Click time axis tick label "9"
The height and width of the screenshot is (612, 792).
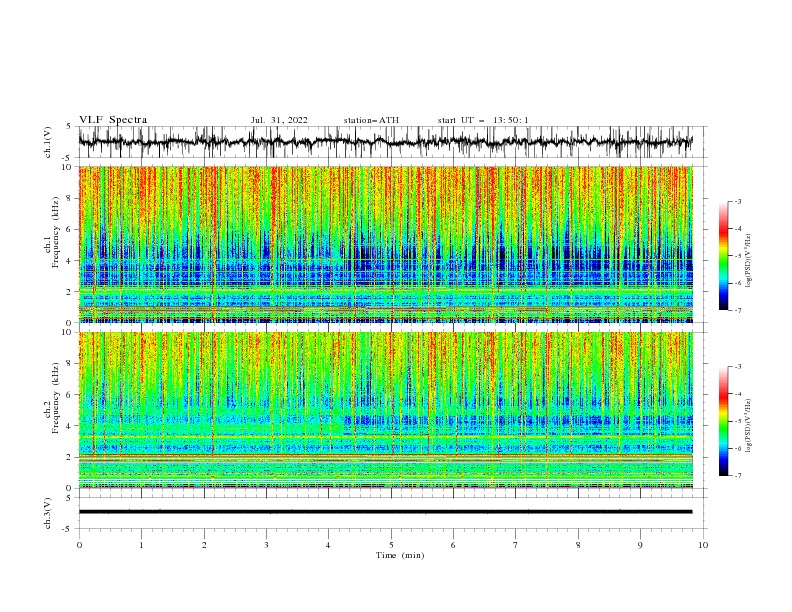tap(640, 545)
